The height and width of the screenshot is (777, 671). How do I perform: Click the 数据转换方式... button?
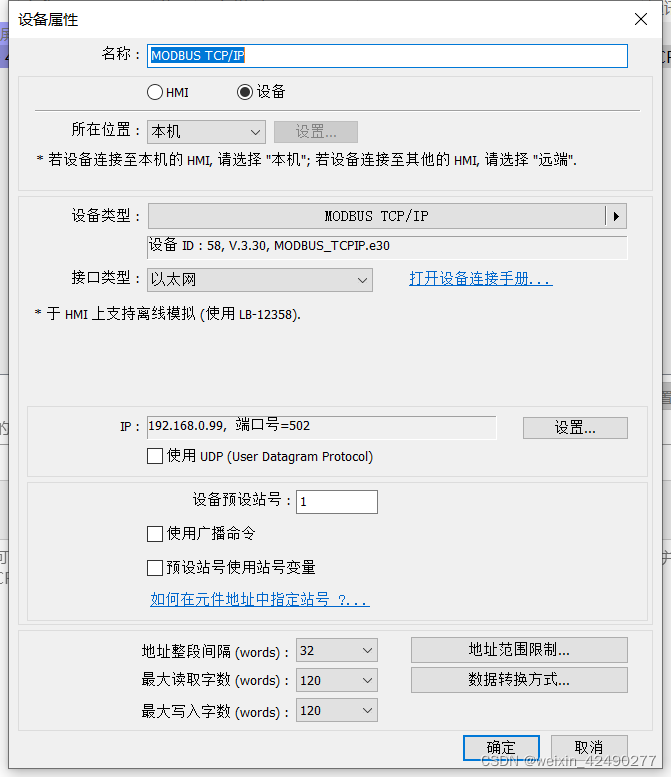coord(519,680)
